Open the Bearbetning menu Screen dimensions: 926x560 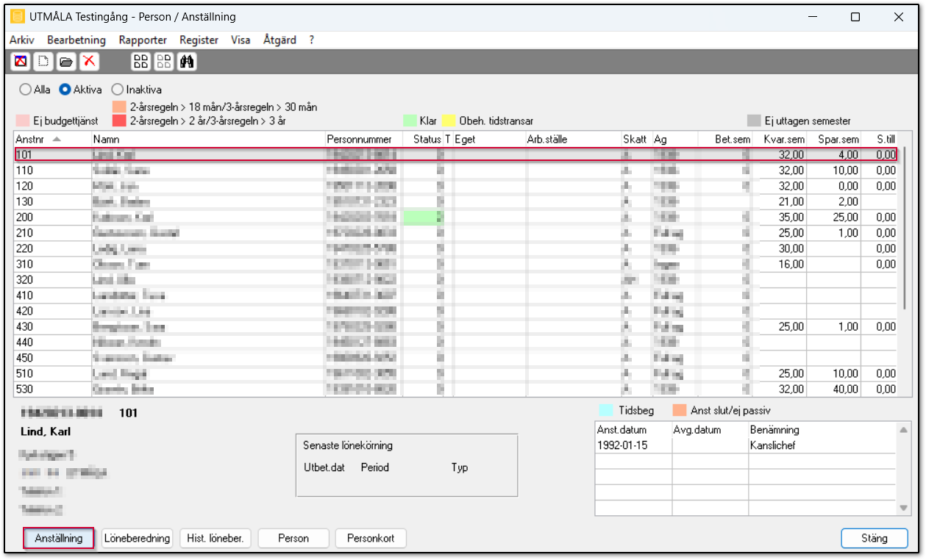(x=76, y=40)
